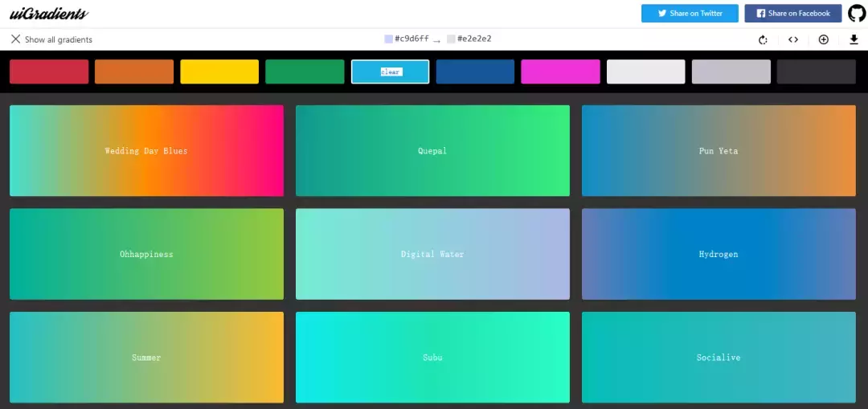Share on Twitter button
The image size is (868, 409).
[690, 14]
